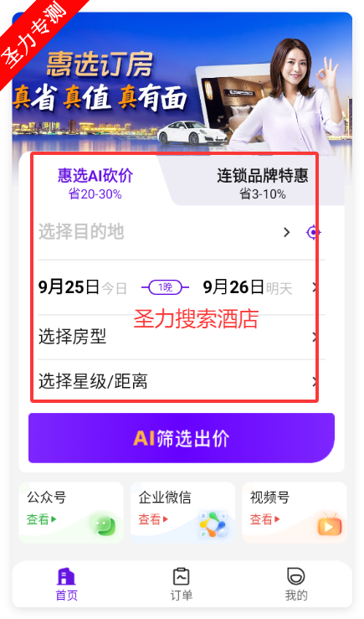Screen dimensions: 364x619
Task: Expand the 选择房型 room type row
Action: click(x=182, y=337)
